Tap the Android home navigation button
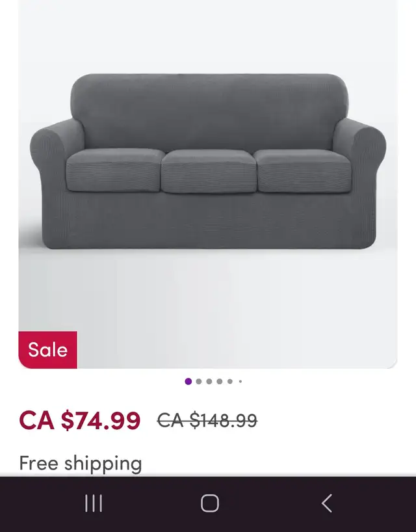This screenshot has width=416, height=532. 209,503
